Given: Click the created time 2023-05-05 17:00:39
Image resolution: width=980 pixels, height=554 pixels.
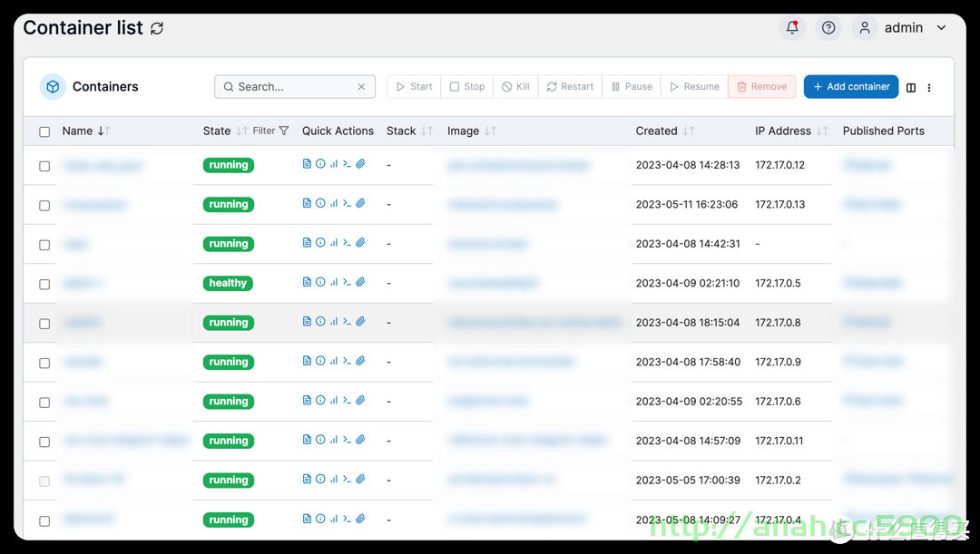Looking at the screenshot, I should [688, 480].
